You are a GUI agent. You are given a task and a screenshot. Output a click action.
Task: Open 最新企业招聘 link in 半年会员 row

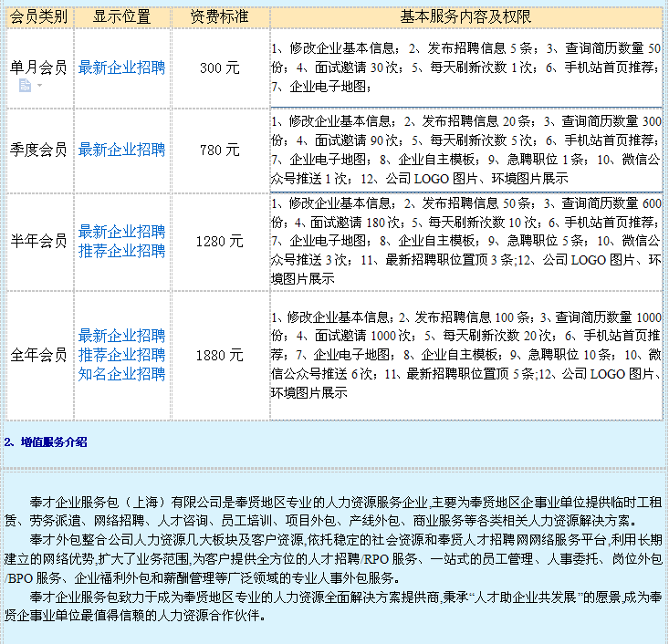[121, 232]
